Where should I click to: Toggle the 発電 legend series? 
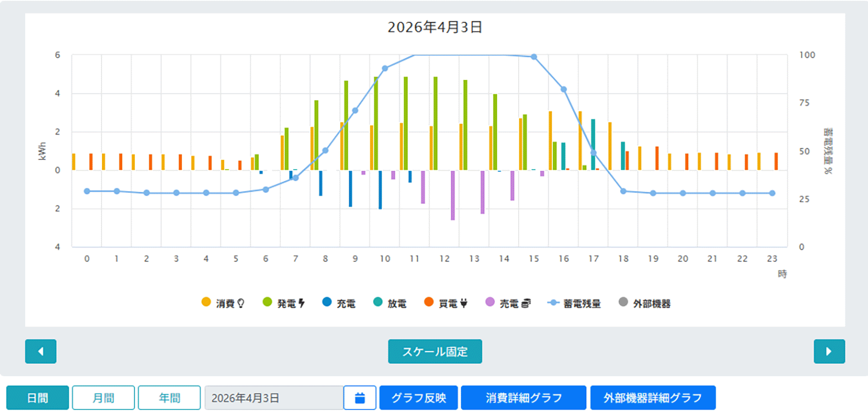coord(284,303)
